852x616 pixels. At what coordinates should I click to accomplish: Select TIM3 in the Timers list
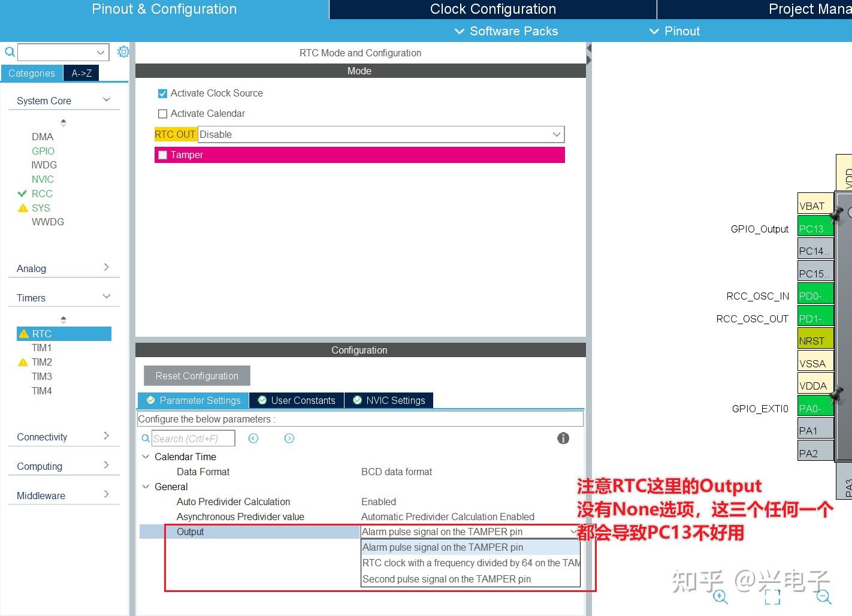point(42,376)
